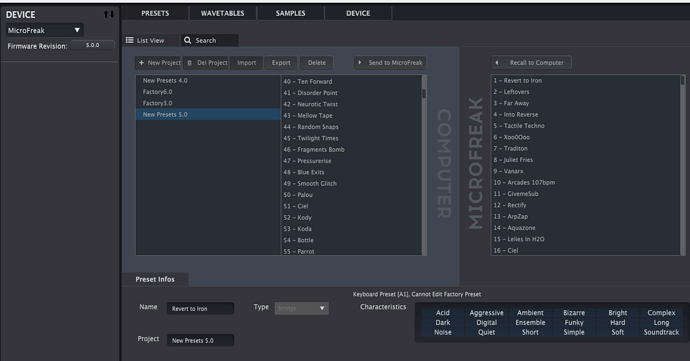Select MicroFreak preset 13 - ArpZap
690x361 pixels.
(x=585, y=217)
